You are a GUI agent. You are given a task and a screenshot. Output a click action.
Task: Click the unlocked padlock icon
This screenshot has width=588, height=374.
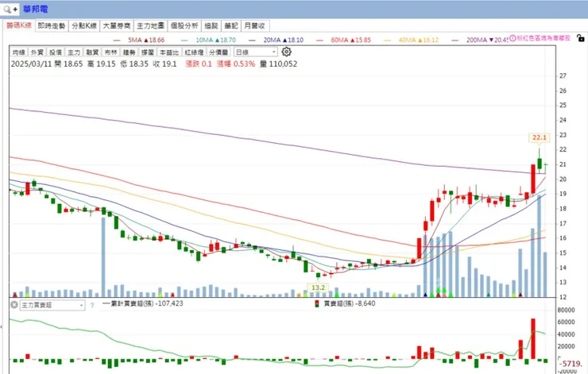coord(580,38)
